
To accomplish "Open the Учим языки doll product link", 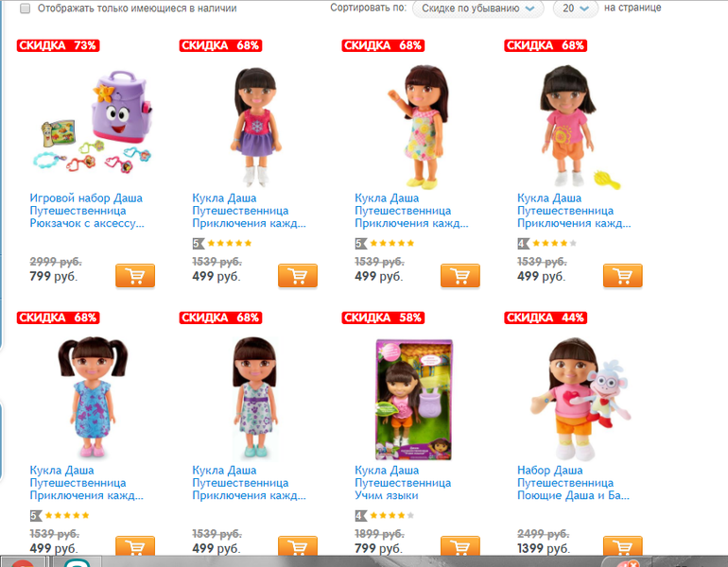I will click(x=403, y=483).
